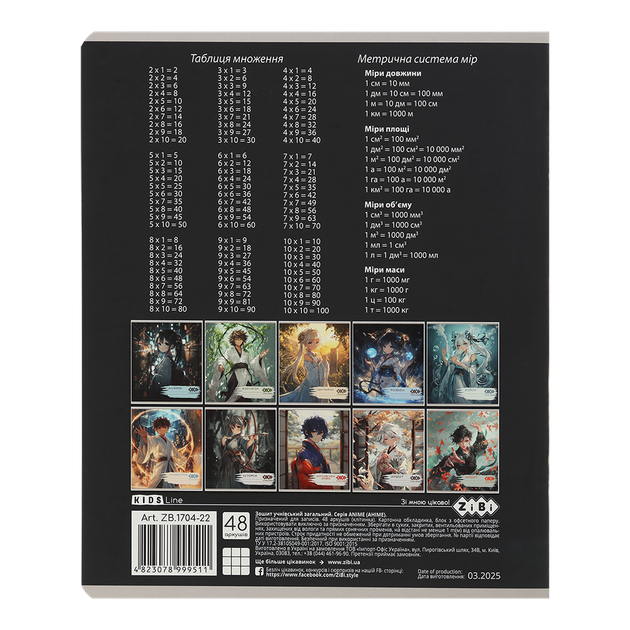Screen dimensions: 630x630
Task: Click the subheading 'Міри маси'
Action: pyautogui.click(x=385, y=270)
